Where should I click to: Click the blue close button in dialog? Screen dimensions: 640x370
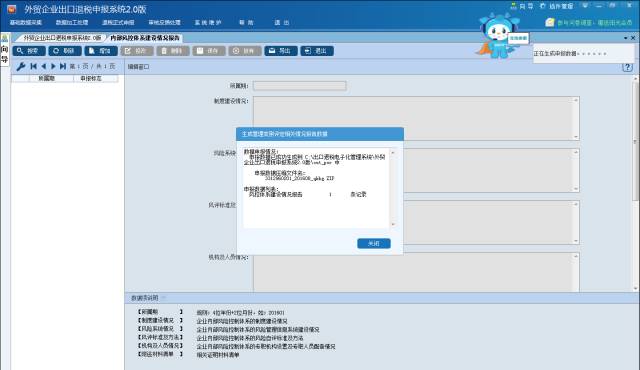coord(374,244)
